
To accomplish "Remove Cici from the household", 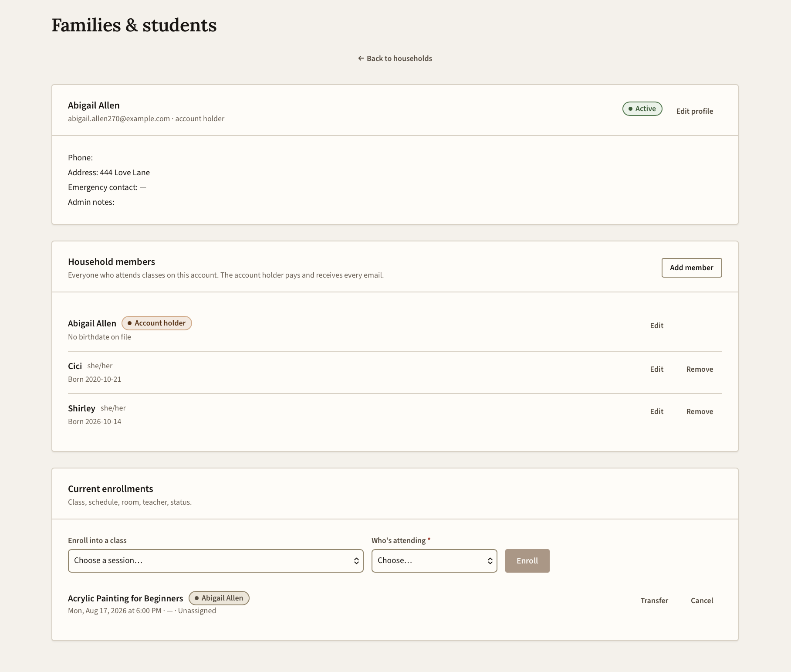I will tap(700, 369).
